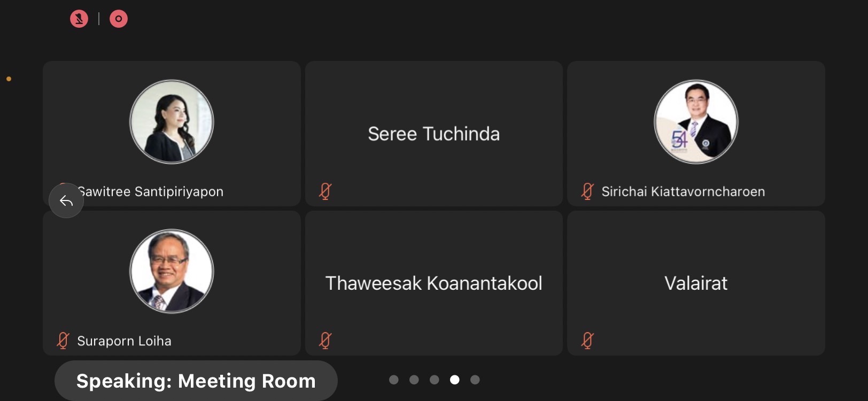Go to the second gallery page dot
Screen dimensions: 868x401
pyautogui.click(x=414, y=380)
